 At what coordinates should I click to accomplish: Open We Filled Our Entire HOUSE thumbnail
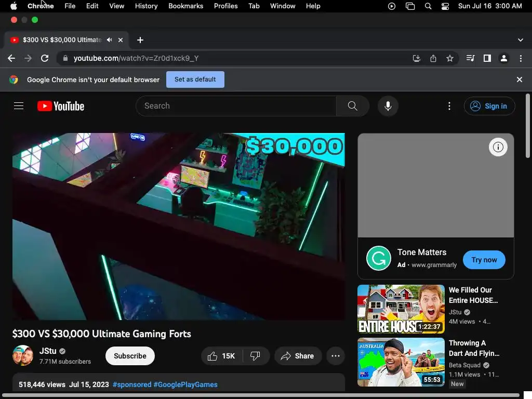(x=401, y=309)
